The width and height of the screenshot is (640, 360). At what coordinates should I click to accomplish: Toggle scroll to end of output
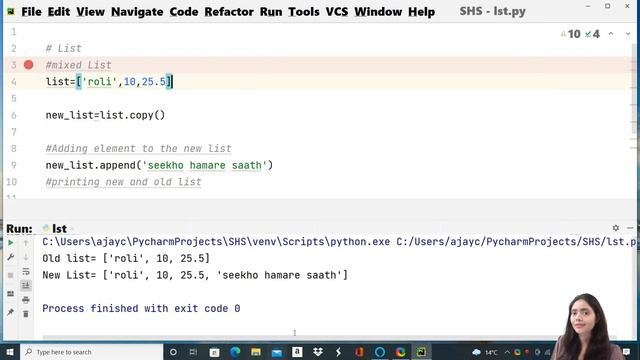pos(26,285)
